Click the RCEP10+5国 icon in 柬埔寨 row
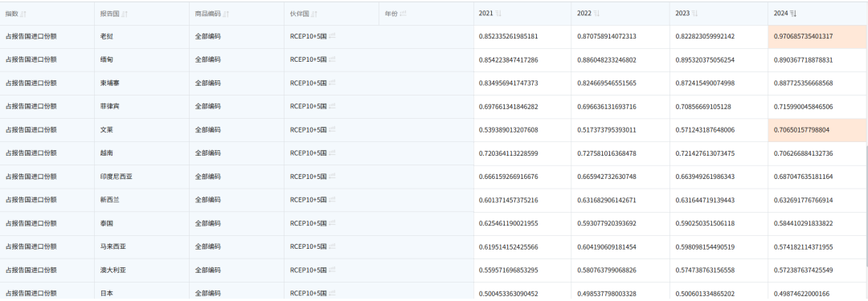The height and width of the screenshot is (301, 868). (332, 83)
